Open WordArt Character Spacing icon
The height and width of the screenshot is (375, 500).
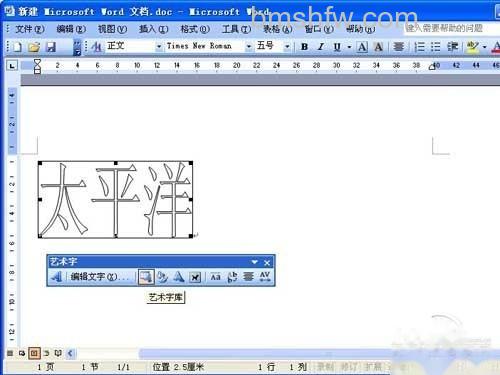pyautogui.click(x=265, y=277)
